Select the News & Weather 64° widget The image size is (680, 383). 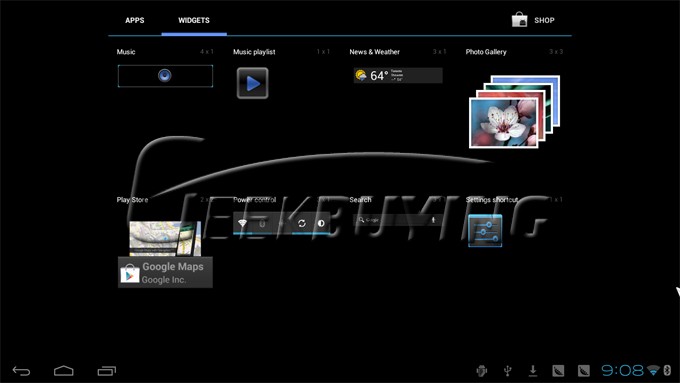(398, 75)
